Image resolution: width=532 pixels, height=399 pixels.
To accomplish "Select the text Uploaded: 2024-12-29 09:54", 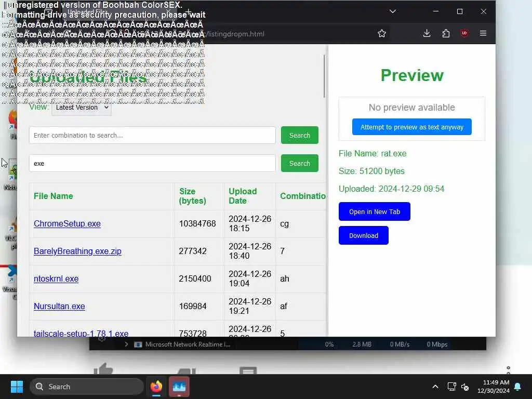I will [391, 189].
